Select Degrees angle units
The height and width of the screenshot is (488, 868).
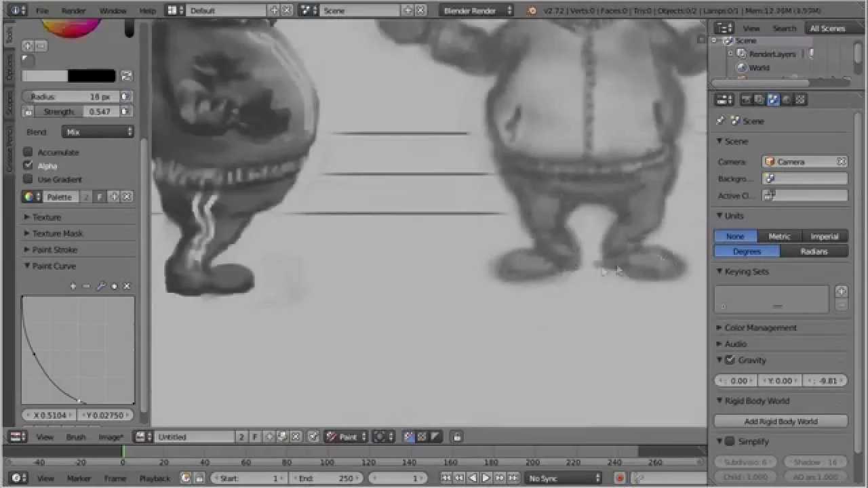tap(747, 251)
